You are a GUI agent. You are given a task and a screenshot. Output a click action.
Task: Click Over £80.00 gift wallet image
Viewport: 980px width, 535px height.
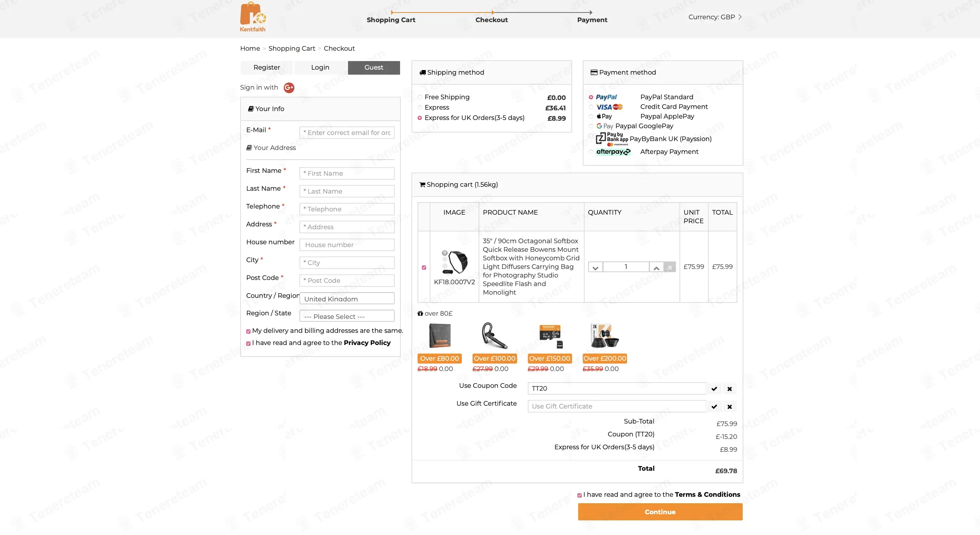(x=440, y=335)
